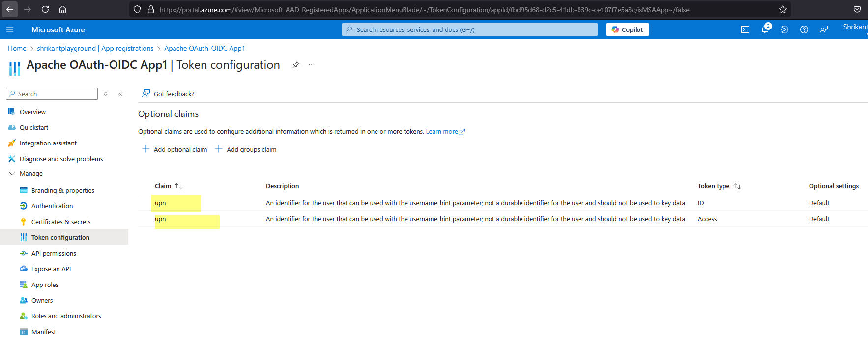This screenshot has height=343, width=868.
Task: Click the browser forward arrow
Action: coord(28,9)
